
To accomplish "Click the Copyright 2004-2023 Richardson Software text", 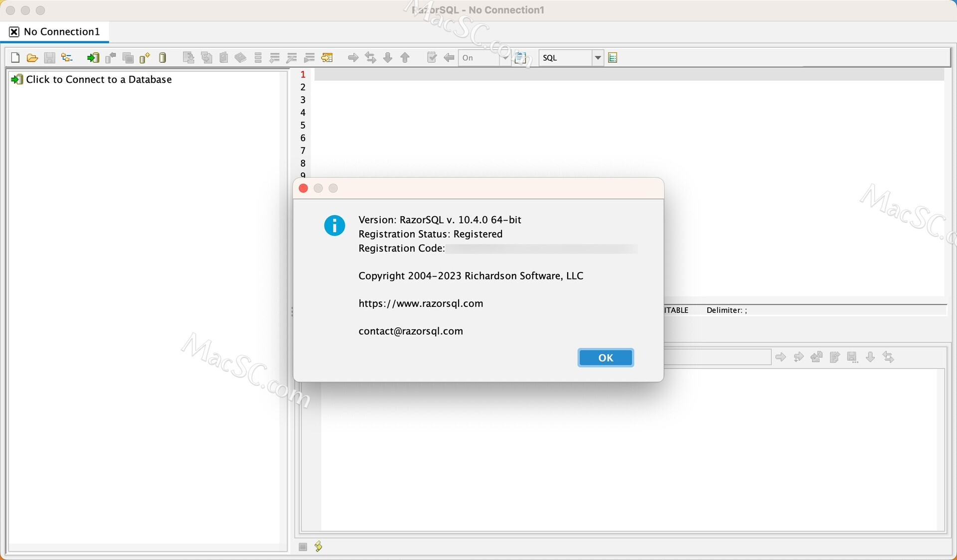I will [471, 276].
